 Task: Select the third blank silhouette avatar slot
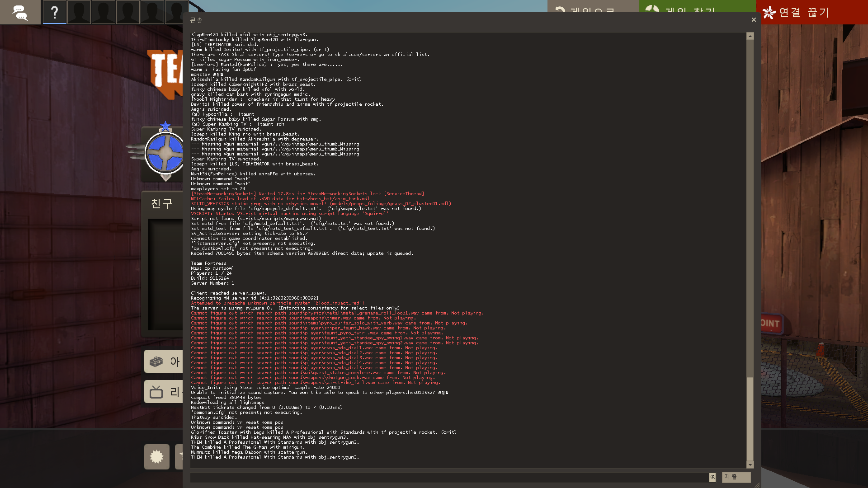click(x=128, y=12)
